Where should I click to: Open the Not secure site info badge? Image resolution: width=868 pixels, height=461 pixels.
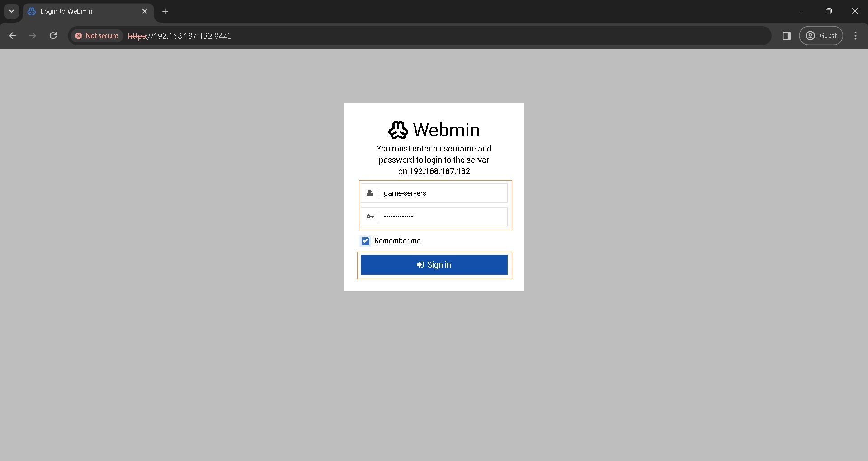click(97, 36)
